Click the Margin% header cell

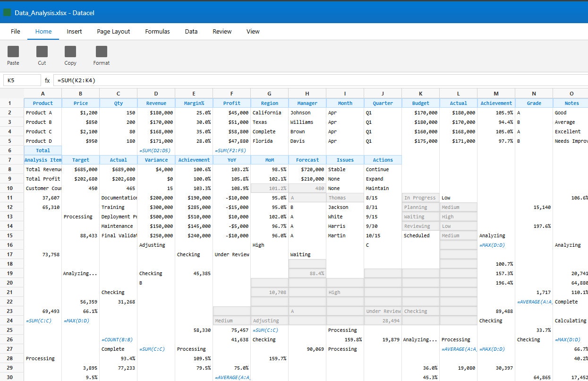point(194,103)
